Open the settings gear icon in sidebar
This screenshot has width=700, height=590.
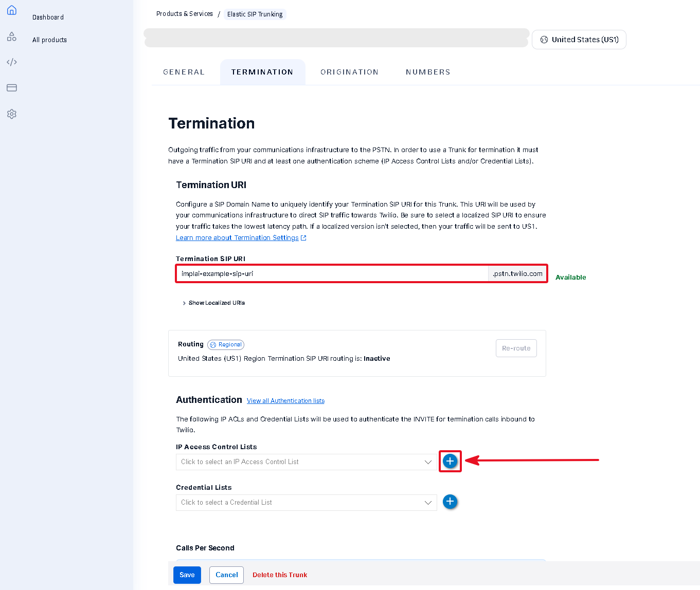click(12, 114)
